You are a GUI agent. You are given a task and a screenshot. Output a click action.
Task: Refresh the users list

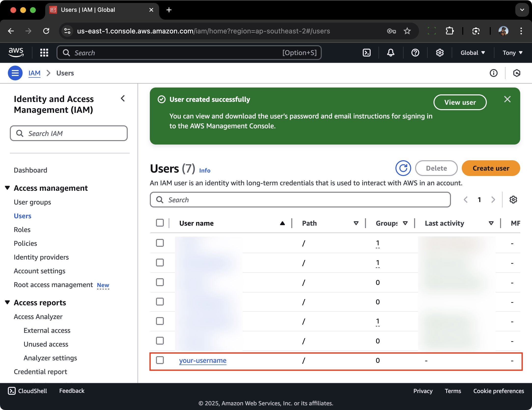tap(403, 168)
